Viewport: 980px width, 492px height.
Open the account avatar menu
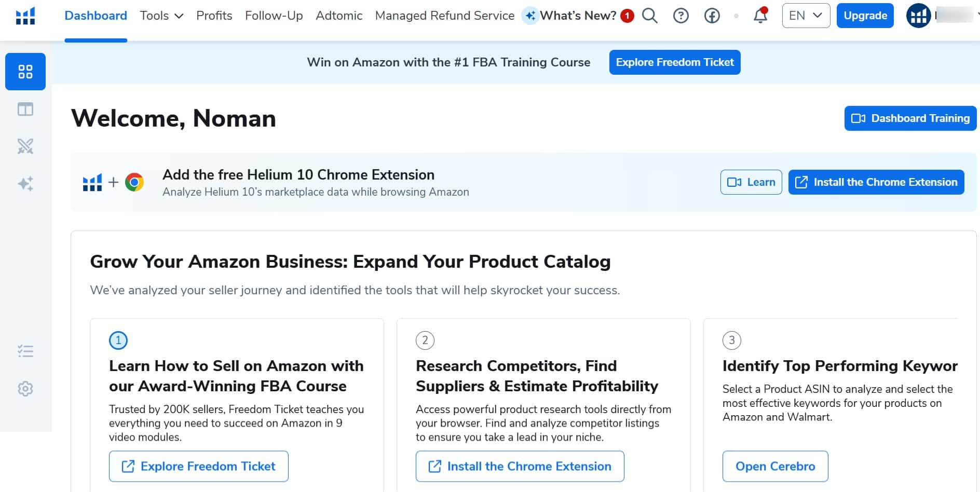tap(918, 16)
